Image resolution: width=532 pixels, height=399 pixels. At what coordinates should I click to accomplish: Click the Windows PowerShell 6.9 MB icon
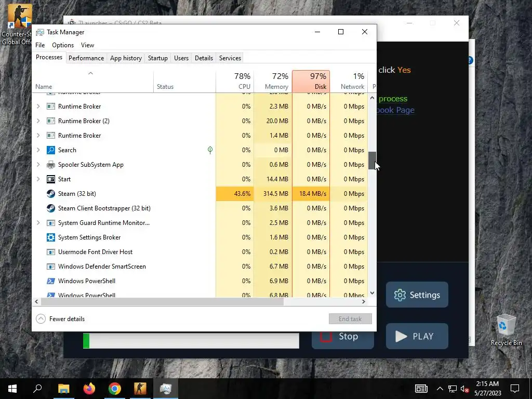[51, 281]
